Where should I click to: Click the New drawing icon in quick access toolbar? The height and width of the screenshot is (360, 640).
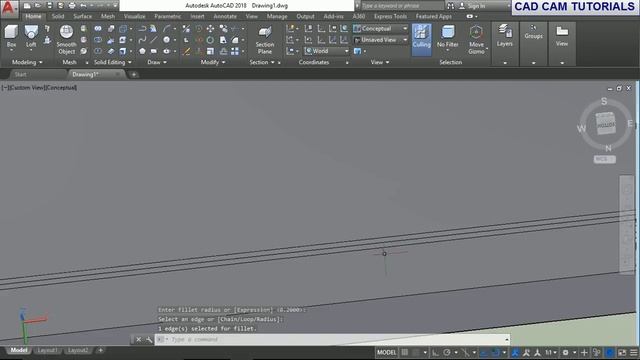pyautogui.click(x=27, y=6)
